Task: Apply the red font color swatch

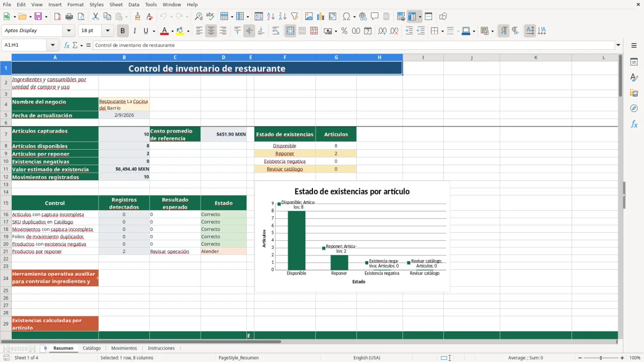Action: [164, 31]
